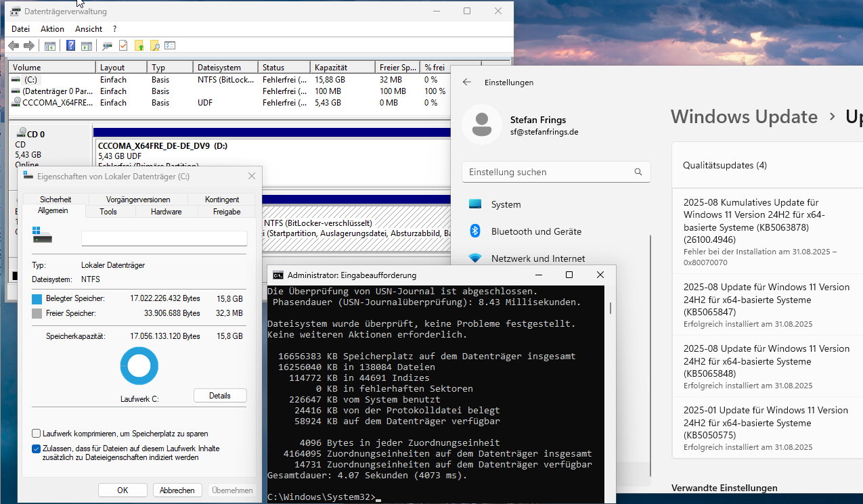Sort by the Layout column header
863x504 pixels.
click(121, 68)
